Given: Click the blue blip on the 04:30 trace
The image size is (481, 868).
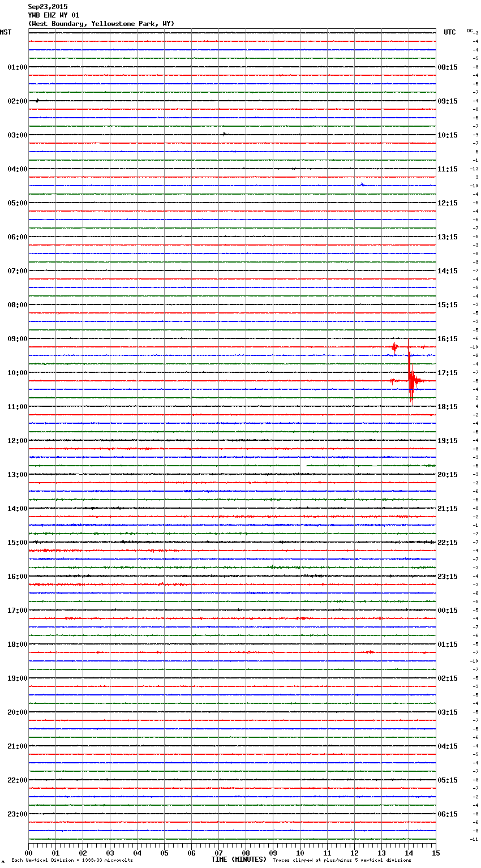Looking at the screenshot, I should (x=362, y=184).
